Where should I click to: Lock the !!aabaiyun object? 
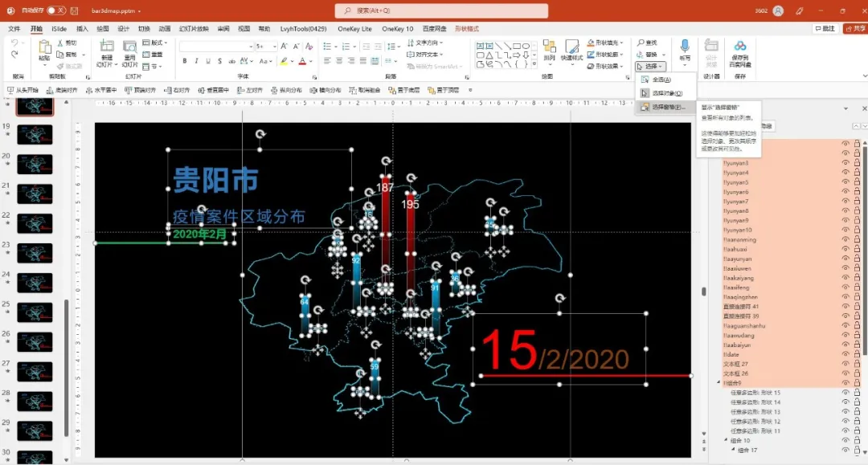pyautogui.click(x=857, y=345)
